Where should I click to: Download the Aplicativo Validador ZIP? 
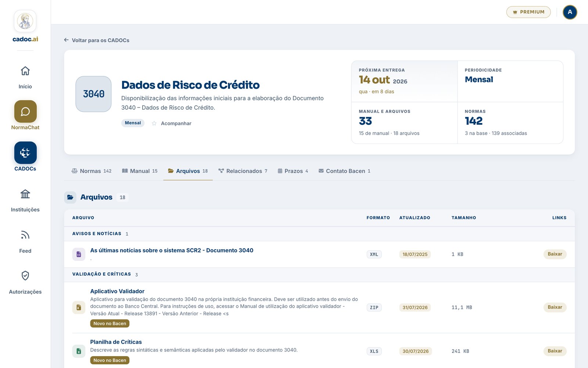coord(555,307)
